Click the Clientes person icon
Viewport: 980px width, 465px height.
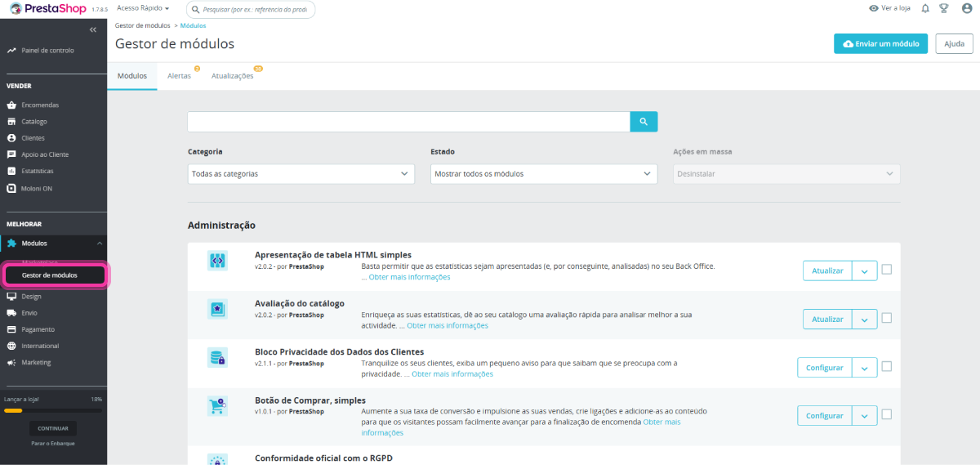pyautogui.click(x=11, y=138)
